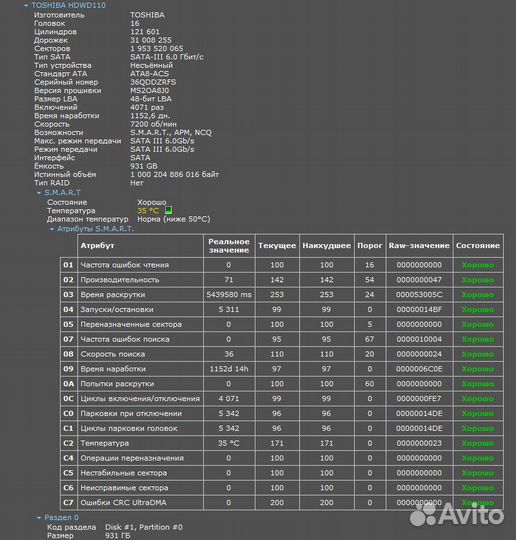Select the Диапазон температур label
The width and height of the screenshot is (516, 540).
point(87,219)
